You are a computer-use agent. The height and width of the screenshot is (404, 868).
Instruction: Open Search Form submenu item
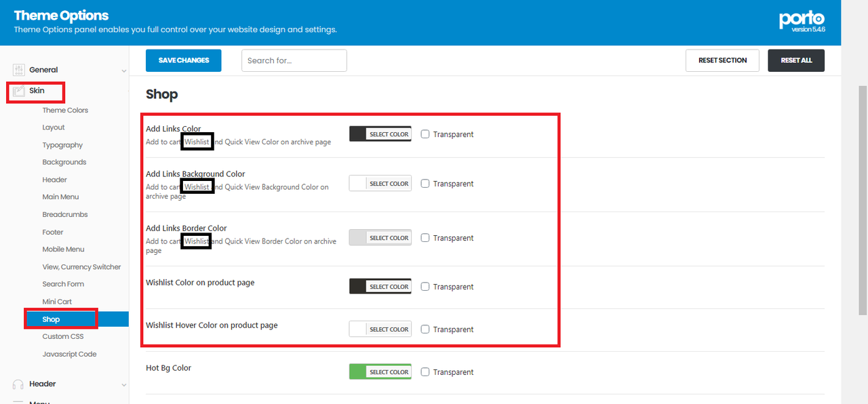click(x=63, y=284)
